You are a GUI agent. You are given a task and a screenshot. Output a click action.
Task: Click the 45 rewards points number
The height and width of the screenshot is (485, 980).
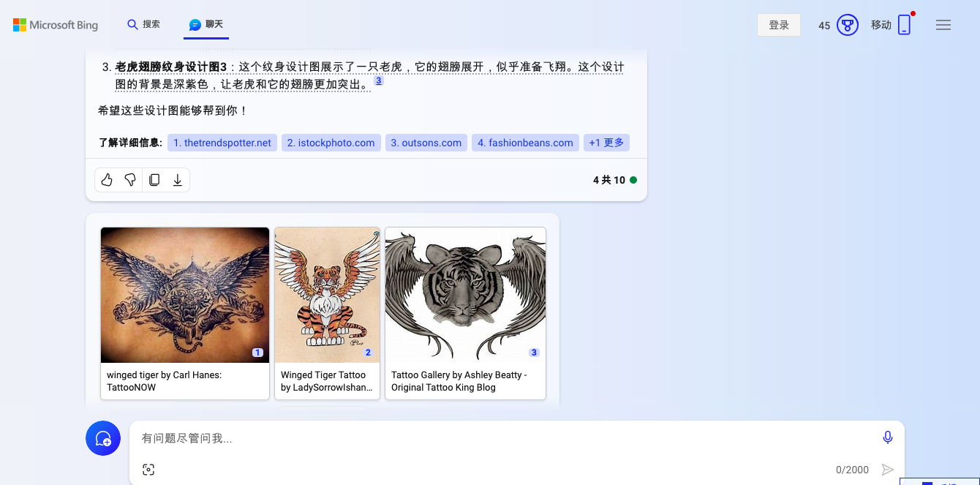pos(824,26)
